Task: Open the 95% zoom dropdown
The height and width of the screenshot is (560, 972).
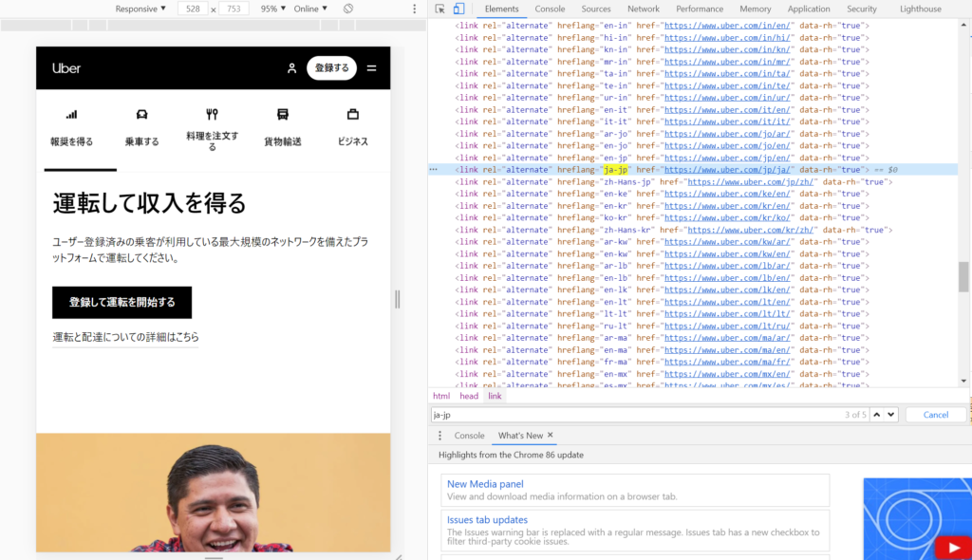Action: (272, 9)
